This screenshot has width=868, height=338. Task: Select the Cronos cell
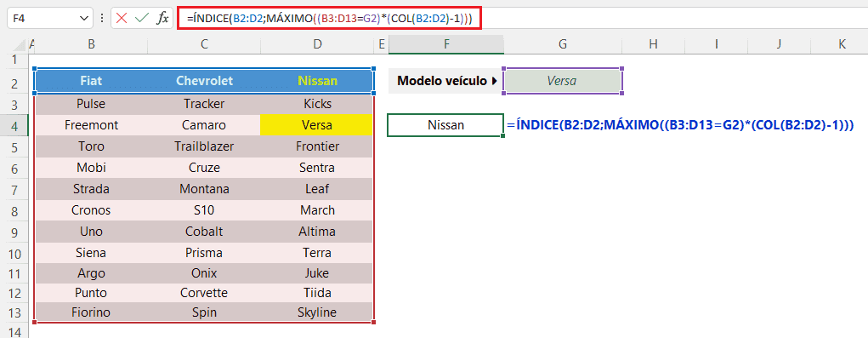tap(91, 210)
